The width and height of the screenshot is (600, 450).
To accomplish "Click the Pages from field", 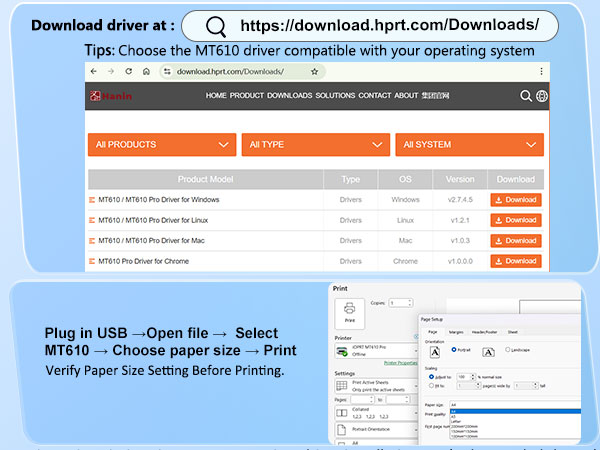I will coord(360,399).
